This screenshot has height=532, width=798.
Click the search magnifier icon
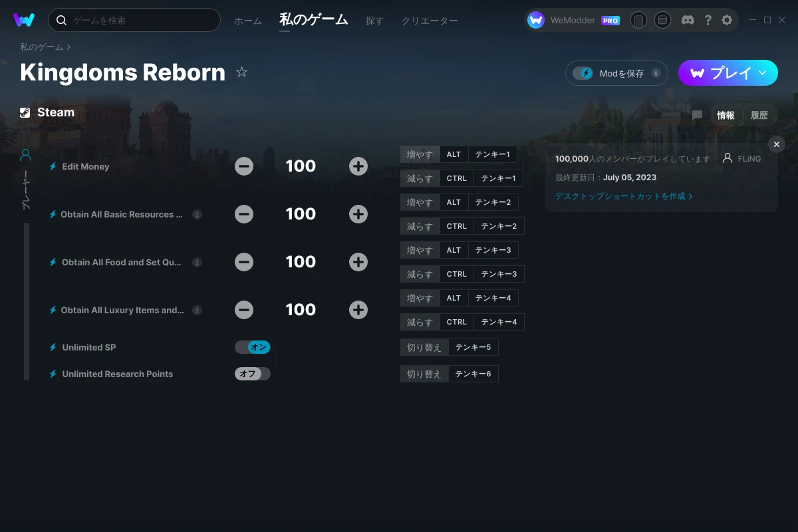[62, 20]
